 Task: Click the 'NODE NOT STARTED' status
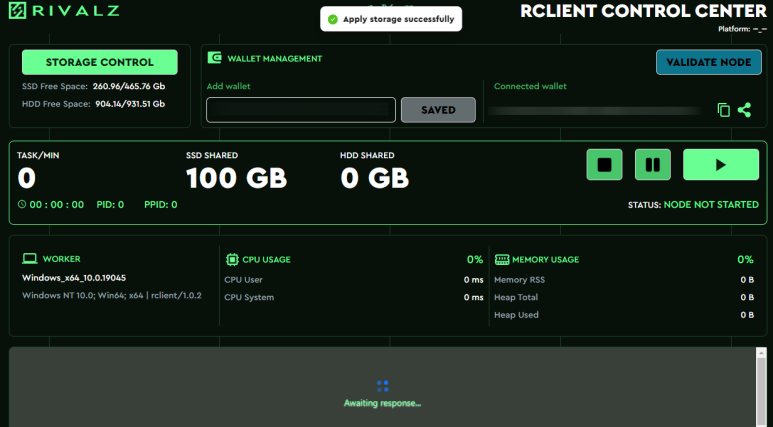click(x=711, y=205)
